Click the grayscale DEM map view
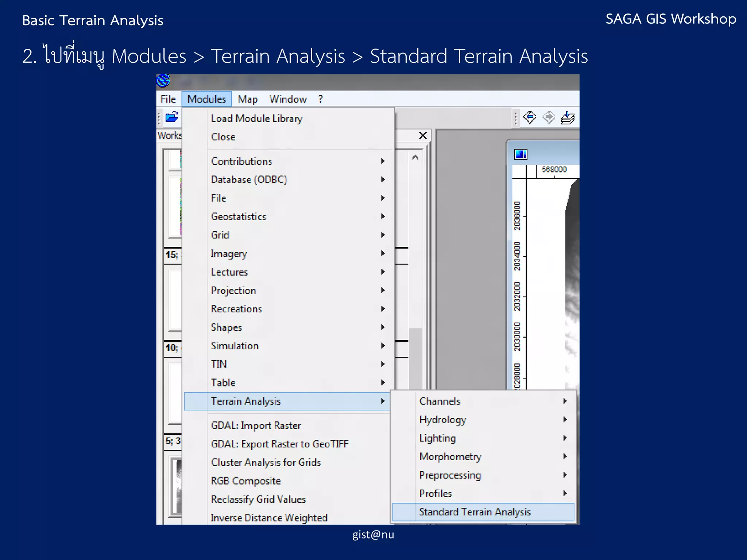This screenshot has width=747, height=560. [x=572, y=284]
